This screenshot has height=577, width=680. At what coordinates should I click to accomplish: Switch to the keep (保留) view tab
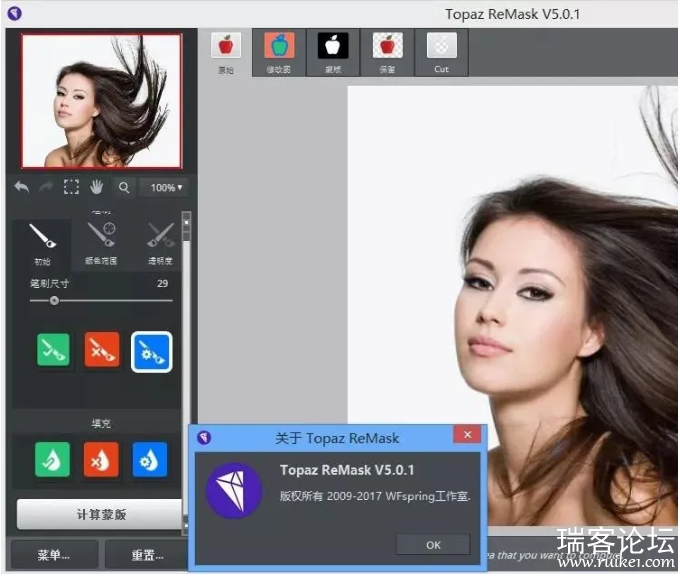click(x=387, y=53)
